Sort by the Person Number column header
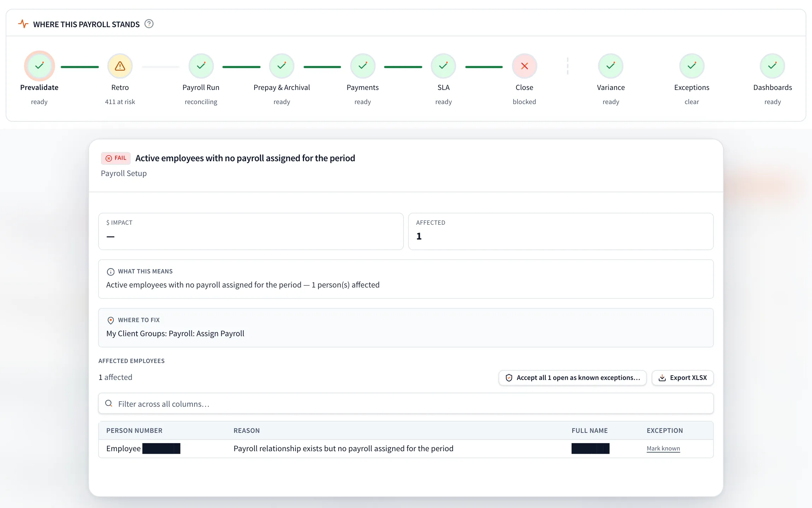The height and width of the screenshot is (508, 812). point(134,430)
